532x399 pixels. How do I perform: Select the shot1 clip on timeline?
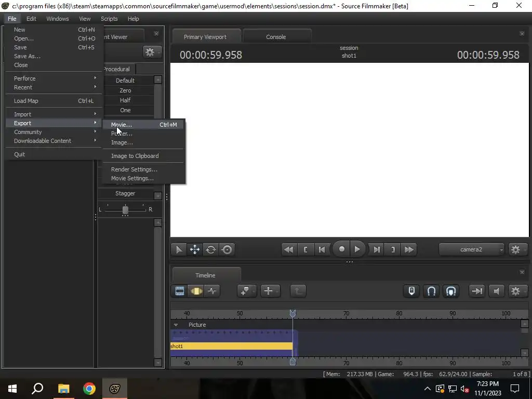pyautogui.click(x=231, y=346)
